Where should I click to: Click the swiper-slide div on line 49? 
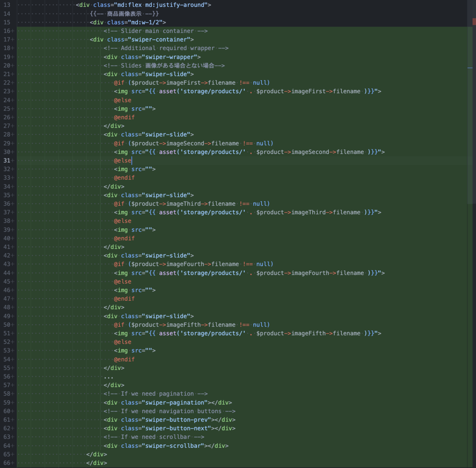point(149,316)
